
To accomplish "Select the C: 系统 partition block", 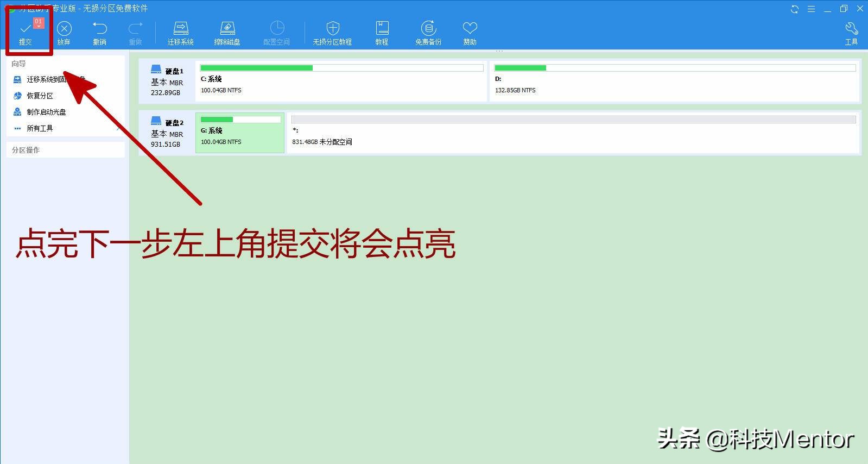I will click(x=341, y=81).
